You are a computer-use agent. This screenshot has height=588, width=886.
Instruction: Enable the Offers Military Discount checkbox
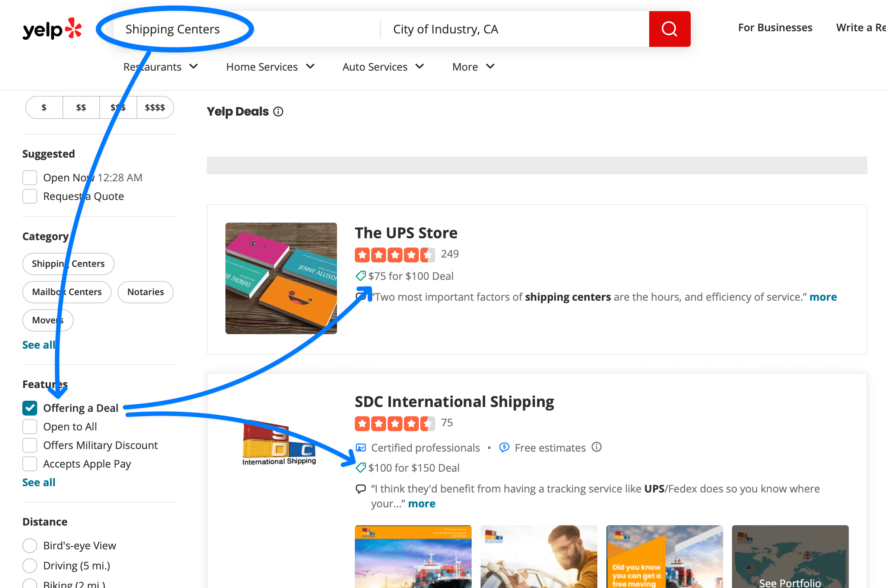(x=29, y=445)
